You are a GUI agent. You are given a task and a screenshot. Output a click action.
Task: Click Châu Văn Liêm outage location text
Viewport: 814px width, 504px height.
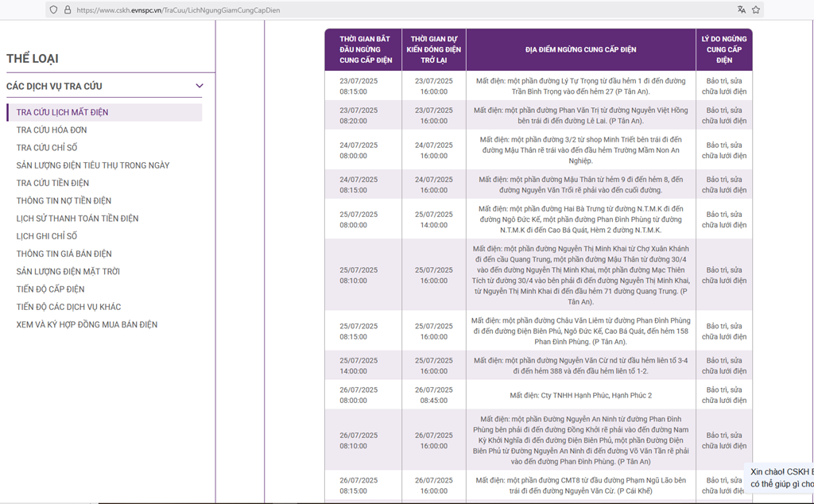[581, 331]
